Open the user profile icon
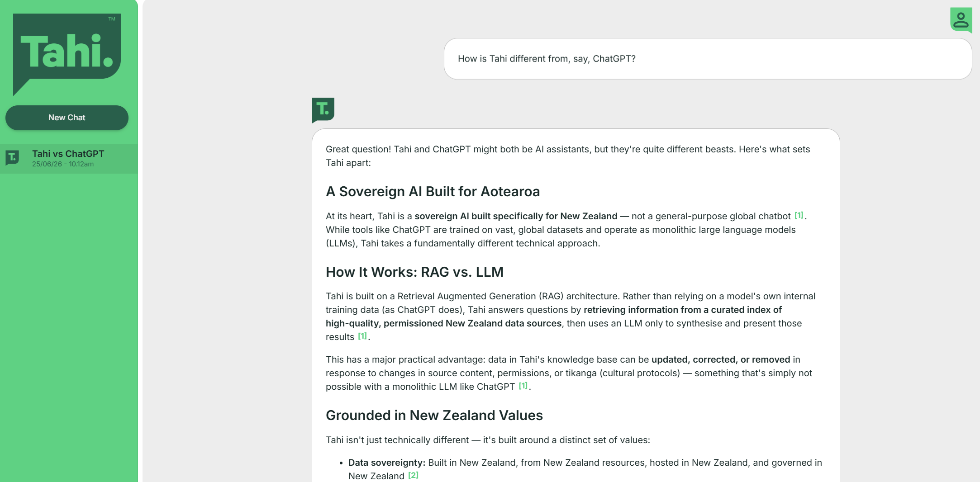This screenshot has height=482, width=980. coord(961,20)
